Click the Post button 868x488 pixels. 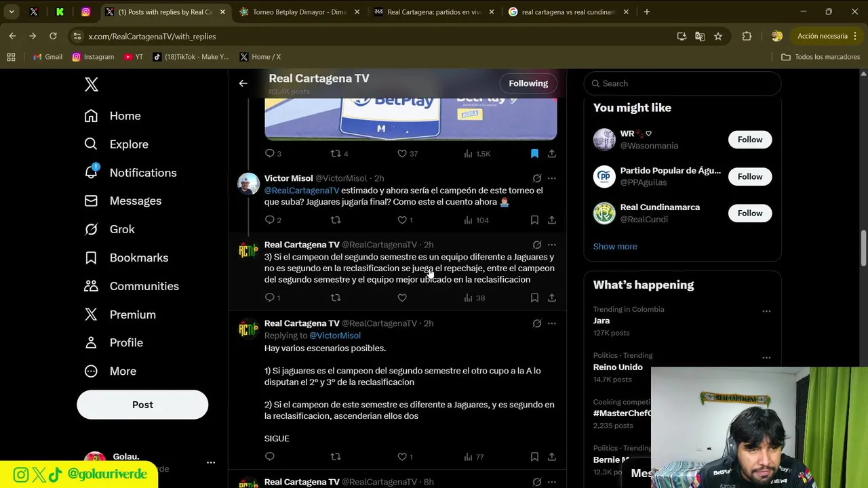(142, 405)
